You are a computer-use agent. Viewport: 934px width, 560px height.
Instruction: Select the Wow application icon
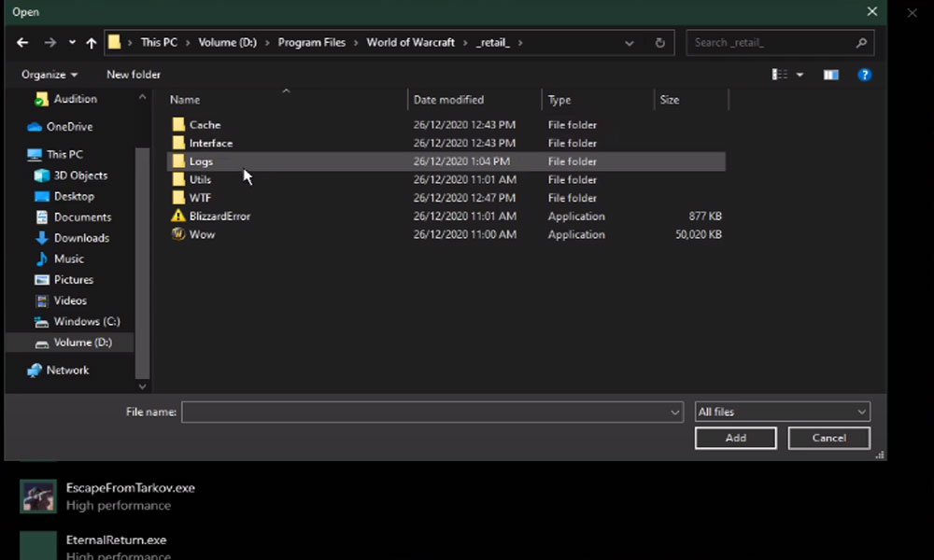178,234
